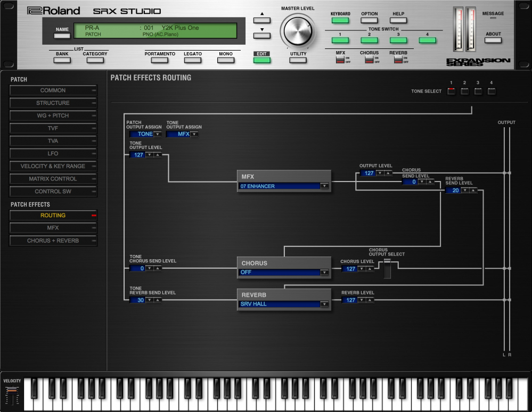Image resolution: width=532 pixels, height=412 pixels.
Task: Open the Reverb type dropdown
Action: [x=324, y=304]
